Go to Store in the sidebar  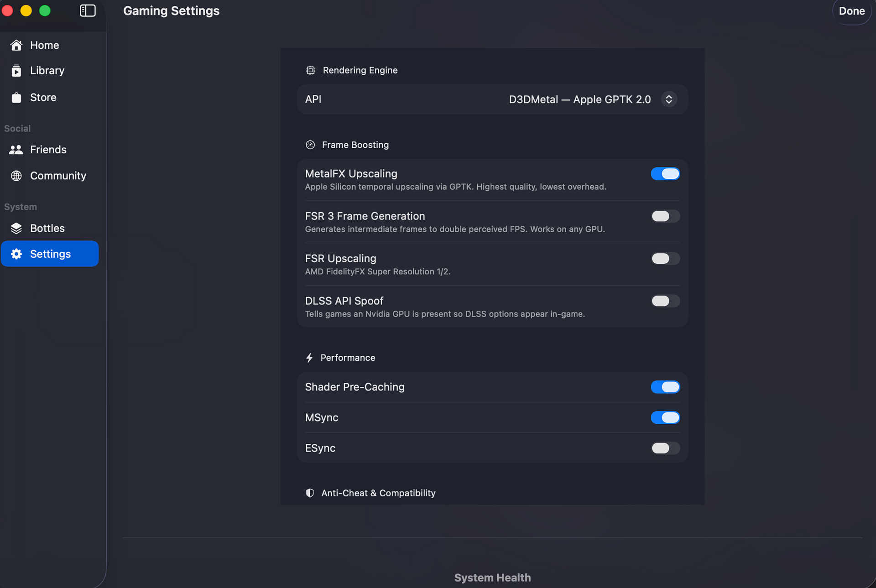click(43, 98)
